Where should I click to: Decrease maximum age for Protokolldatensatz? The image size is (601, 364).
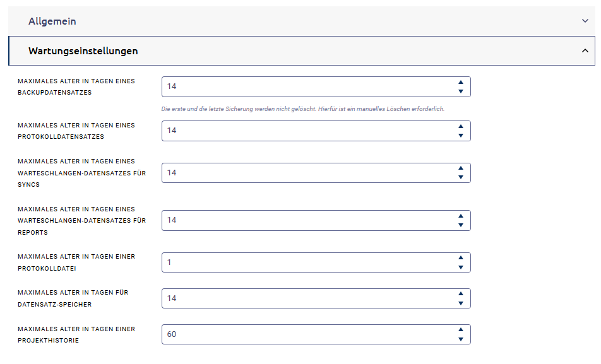(x=460, y=136)
